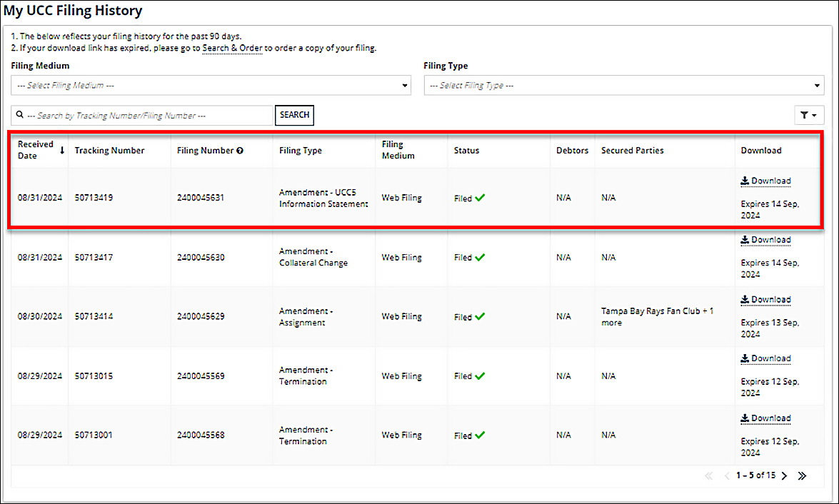Screen dimensions: 839x504
Task: Click the filter funnel icon button
Action: 809,115
